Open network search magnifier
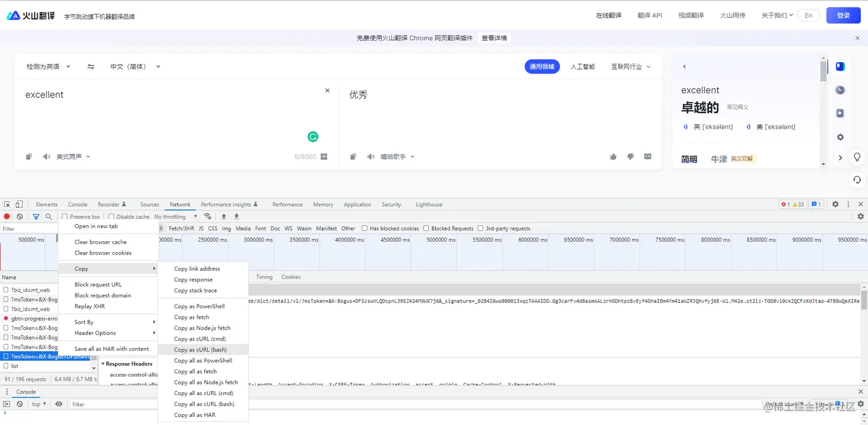Viewport: 868px width, 425px height. coord(49,217)
